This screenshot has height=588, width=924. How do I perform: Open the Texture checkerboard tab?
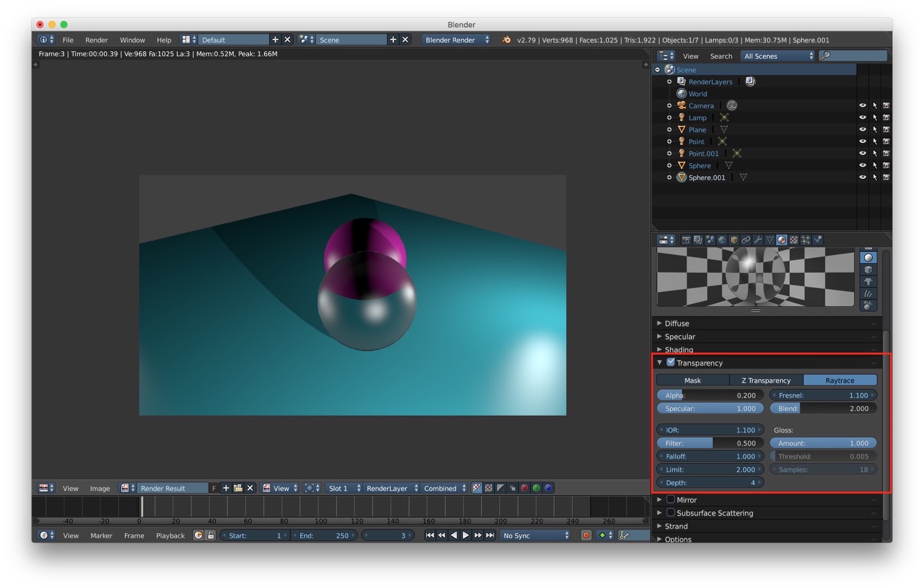point(794,240)
